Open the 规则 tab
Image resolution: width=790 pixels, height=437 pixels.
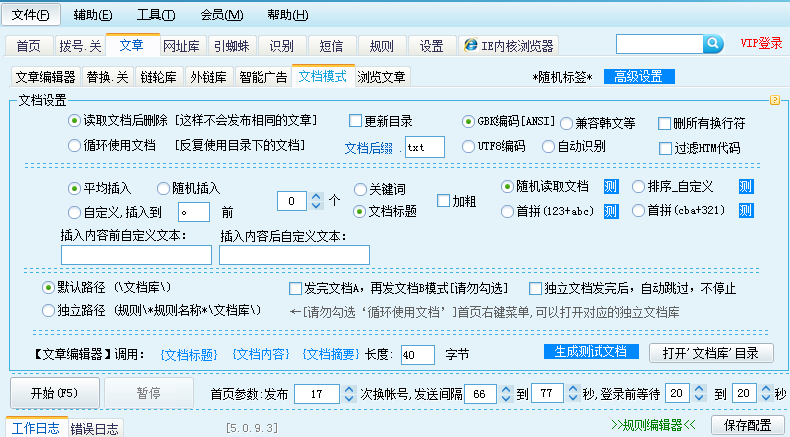tap(381, 46)
